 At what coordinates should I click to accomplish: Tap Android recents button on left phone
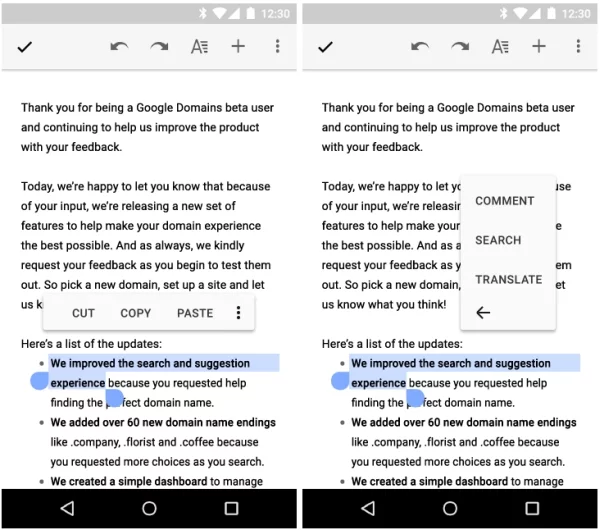(231, 509)
